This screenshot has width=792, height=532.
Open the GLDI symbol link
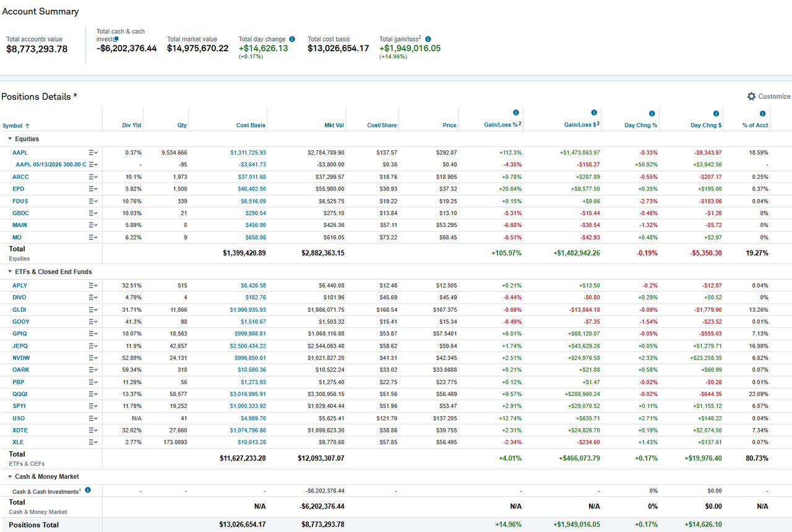20,309
